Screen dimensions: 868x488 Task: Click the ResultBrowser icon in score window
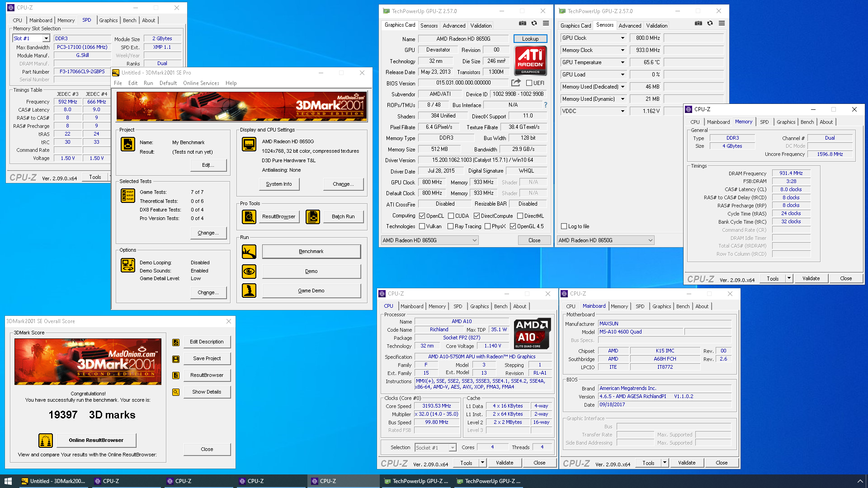pos(176,375)
